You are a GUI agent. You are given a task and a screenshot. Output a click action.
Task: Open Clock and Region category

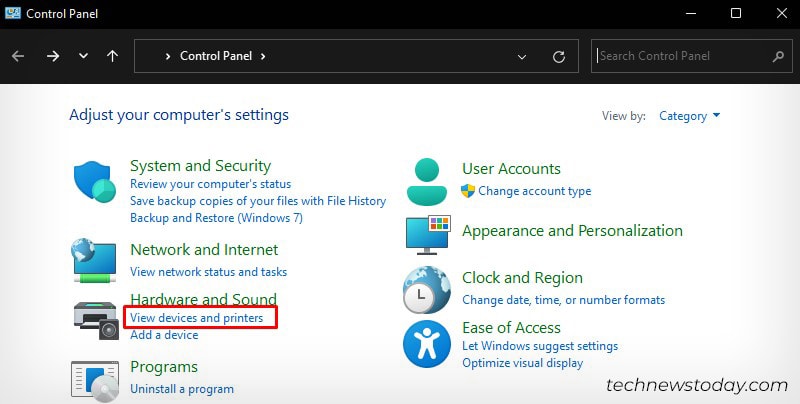point(522,277)
